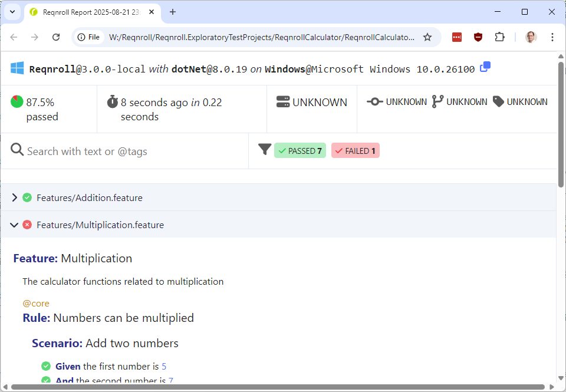The height and width of the screenshot is (392, 566).
Task: Click the @core tag
Action: [x=36, y=304]
